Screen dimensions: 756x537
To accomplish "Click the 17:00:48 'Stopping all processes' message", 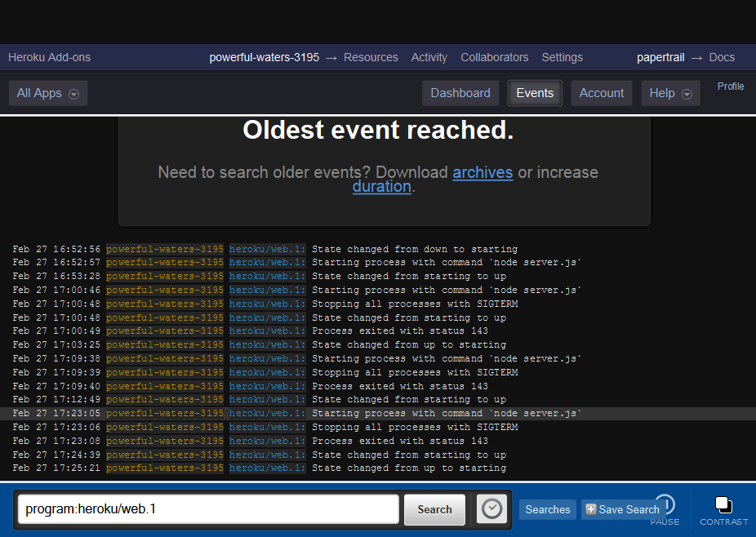I will (x=415, y=304).
